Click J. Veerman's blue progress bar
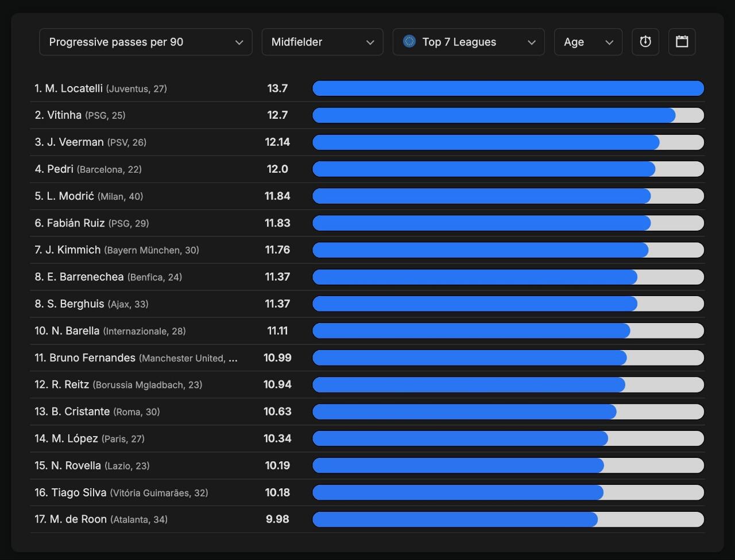The width and height of the screenshot is (735, 560). tap(485, 142)
